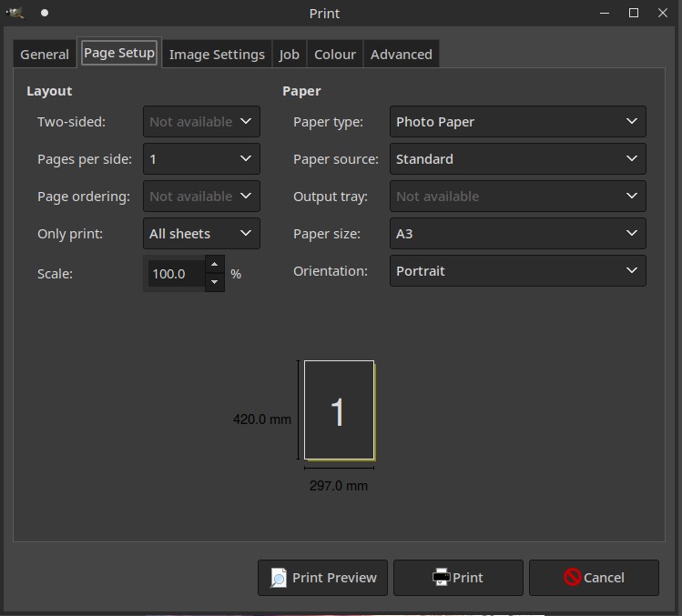The height and width of the screenshot is (616, 682).
Task: Open the Paper type dropdown
Action: pyautogui.click(x=517, y=122)
